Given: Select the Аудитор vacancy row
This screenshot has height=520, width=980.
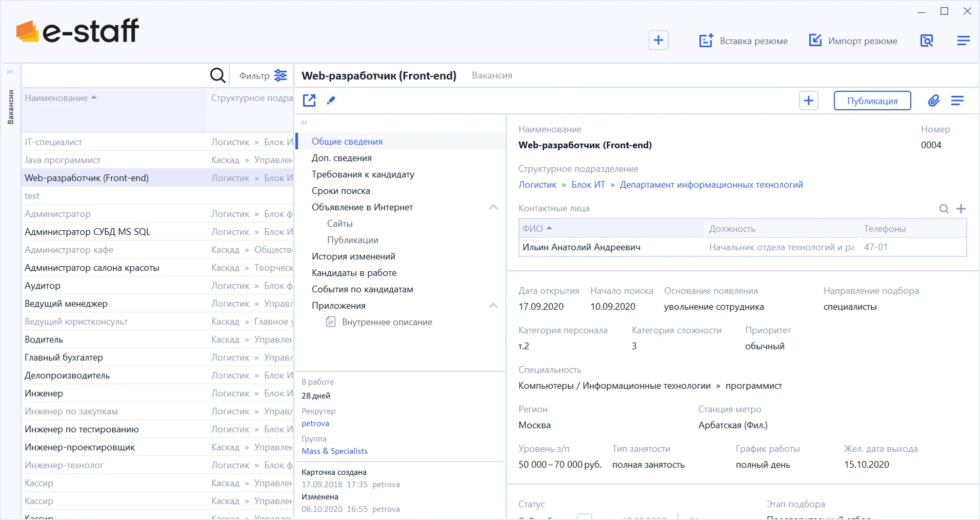Looking at the screenshot, I should (157, 286).
